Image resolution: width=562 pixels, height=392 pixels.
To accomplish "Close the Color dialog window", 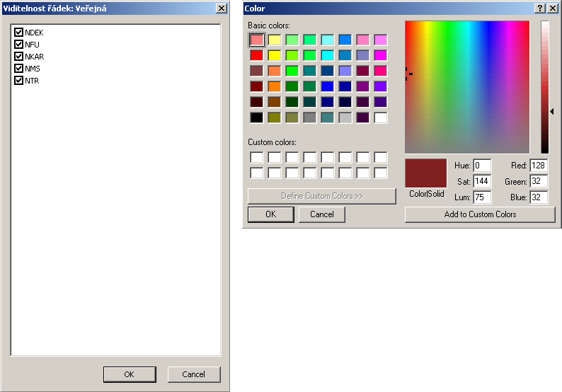I will pos(552,8).
